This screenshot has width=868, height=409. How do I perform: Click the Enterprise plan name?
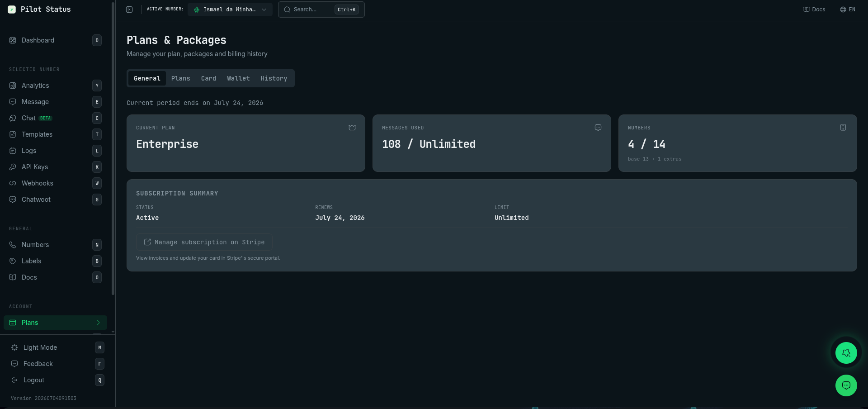pos(167,144)
